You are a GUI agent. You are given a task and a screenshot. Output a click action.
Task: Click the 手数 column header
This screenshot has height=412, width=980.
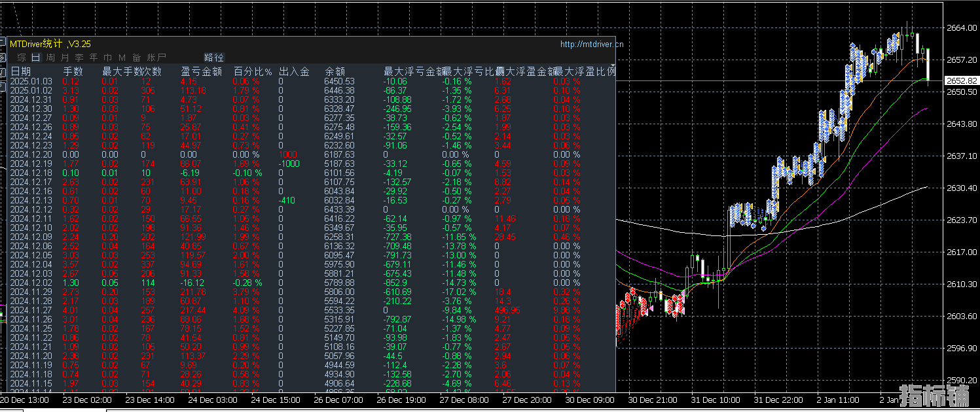(x=73, y=71)
